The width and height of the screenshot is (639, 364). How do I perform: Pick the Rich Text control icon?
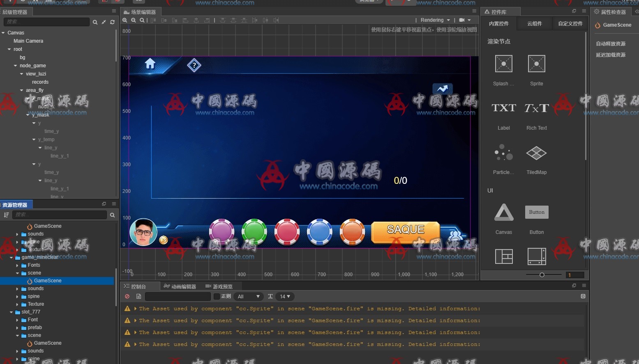(536, 108)
